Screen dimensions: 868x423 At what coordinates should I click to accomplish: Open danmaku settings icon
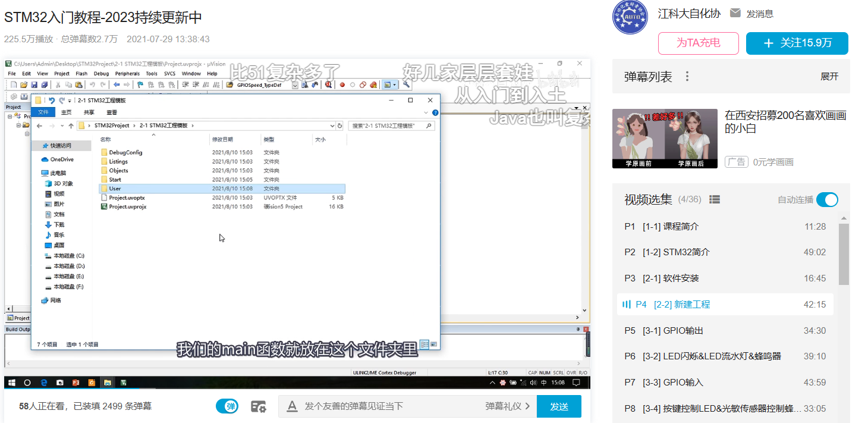tap(258, 406)
